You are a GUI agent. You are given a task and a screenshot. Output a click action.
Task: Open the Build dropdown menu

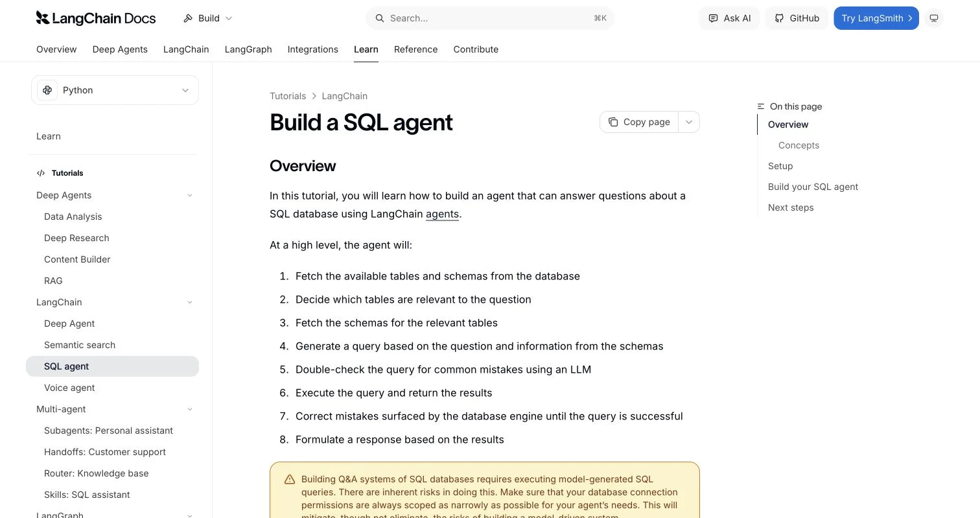pos(207,18)
